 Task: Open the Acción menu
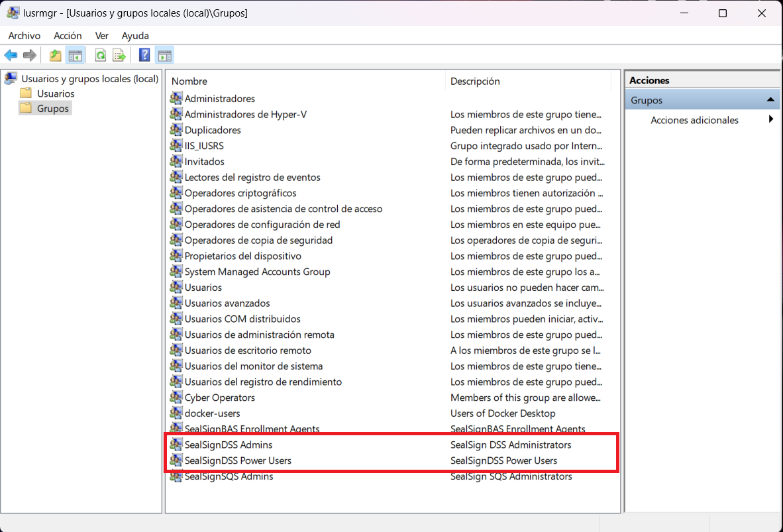(x=68, y=36)
